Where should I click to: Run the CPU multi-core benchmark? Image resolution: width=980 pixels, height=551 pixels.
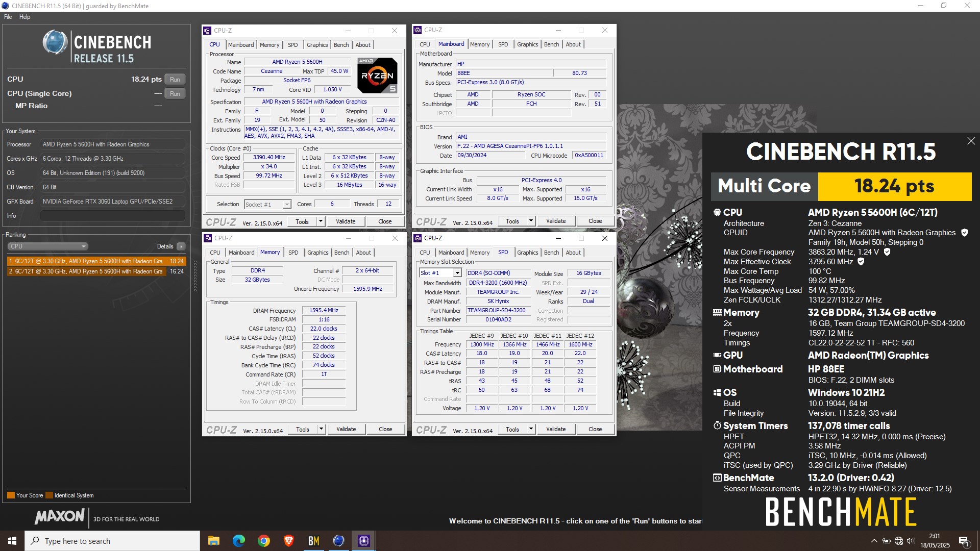click(x=175, y=79)
